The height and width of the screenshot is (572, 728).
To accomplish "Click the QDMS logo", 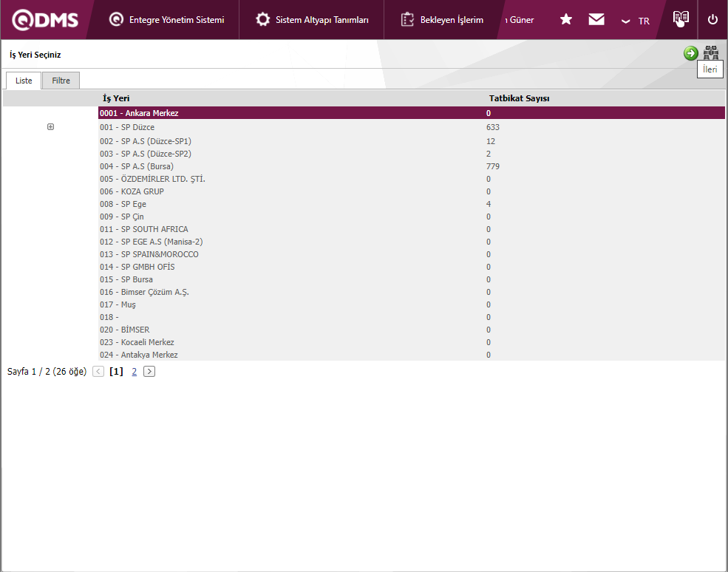I will tap(45, 20).
